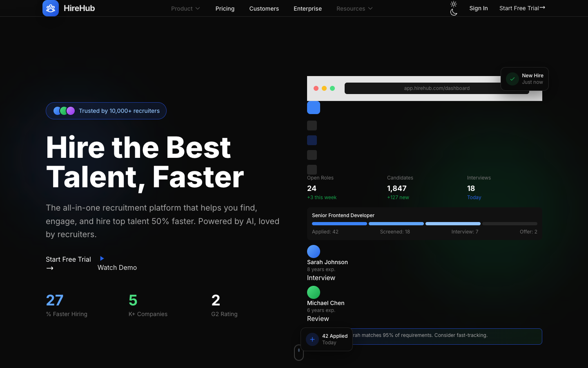Click the green checkmark on New Hire notification
Viewport: 588px width, 368px height.
click(512, 79)
